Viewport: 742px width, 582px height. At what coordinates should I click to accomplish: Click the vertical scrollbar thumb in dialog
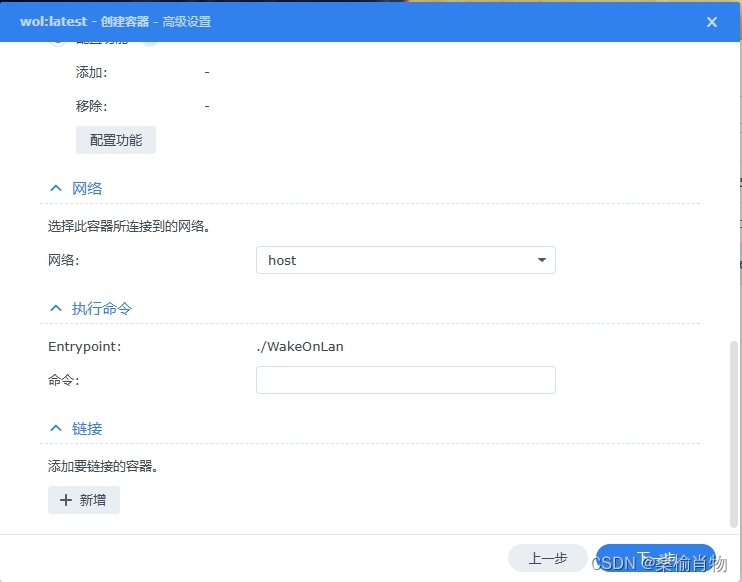734,434
